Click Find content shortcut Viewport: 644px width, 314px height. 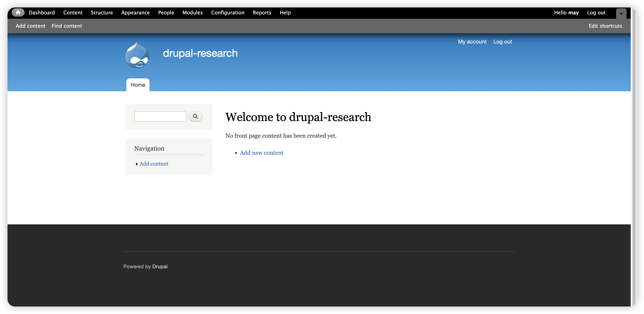pos(67,26)
